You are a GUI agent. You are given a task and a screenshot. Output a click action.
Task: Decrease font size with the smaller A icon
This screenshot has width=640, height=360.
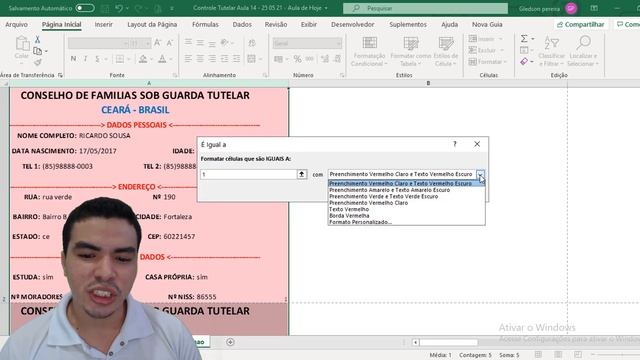(169, 43)
